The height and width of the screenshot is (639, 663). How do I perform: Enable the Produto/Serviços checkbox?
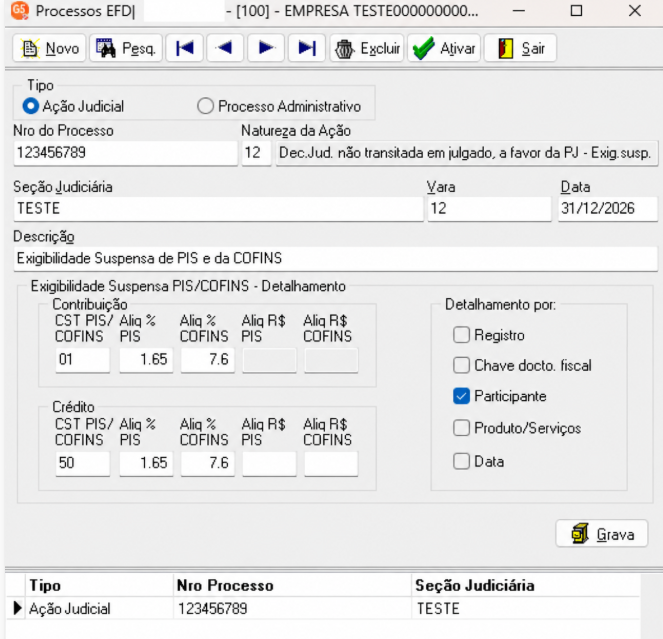tap(461, 428)
